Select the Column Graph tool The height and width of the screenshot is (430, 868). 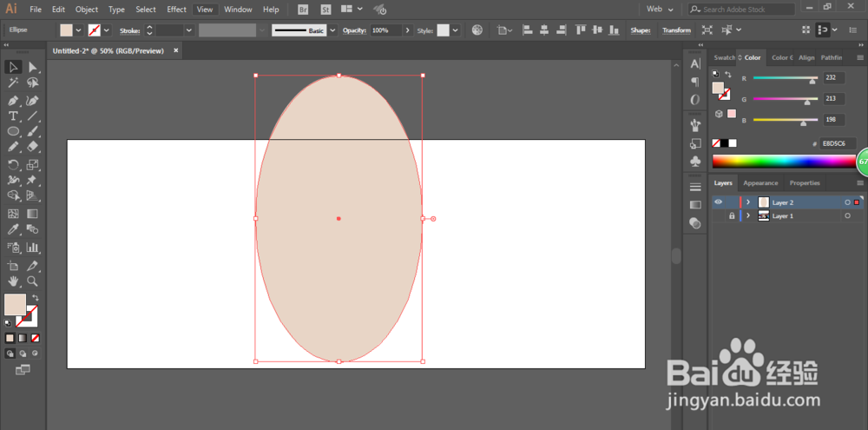pos(33,247)
